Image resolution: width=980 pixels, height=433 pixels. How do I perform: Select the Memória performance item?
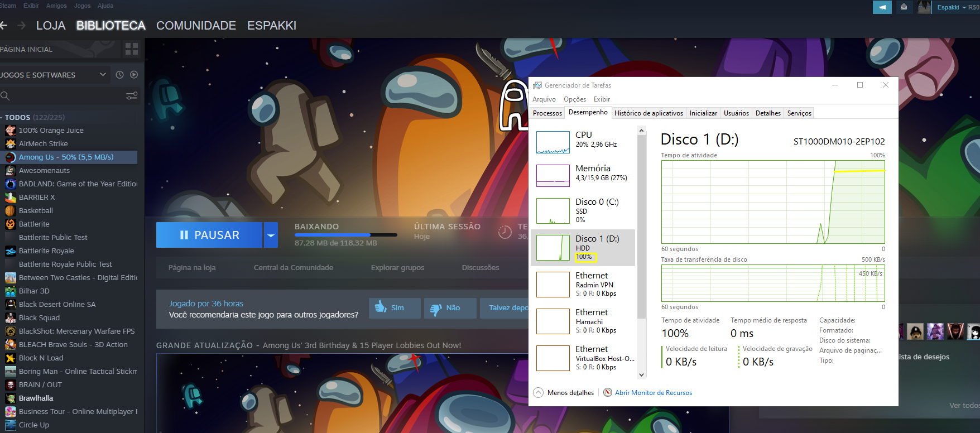583,175
